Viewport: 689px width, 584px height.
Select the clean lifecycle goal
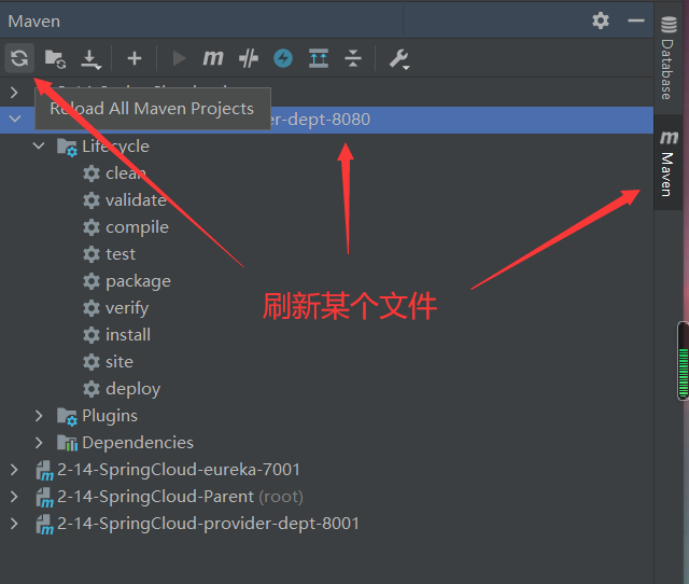(126, 173)
